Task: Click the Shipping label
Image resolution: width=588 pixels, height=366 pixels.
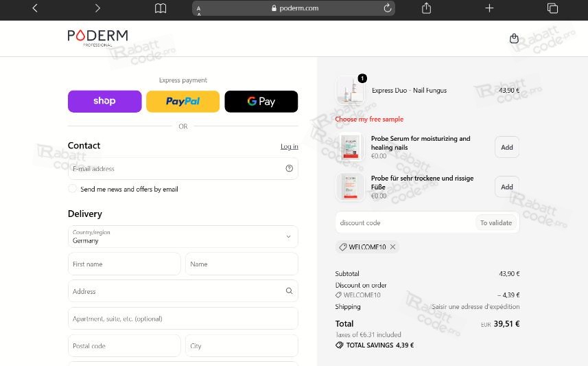Action: [x=348, y=307]
